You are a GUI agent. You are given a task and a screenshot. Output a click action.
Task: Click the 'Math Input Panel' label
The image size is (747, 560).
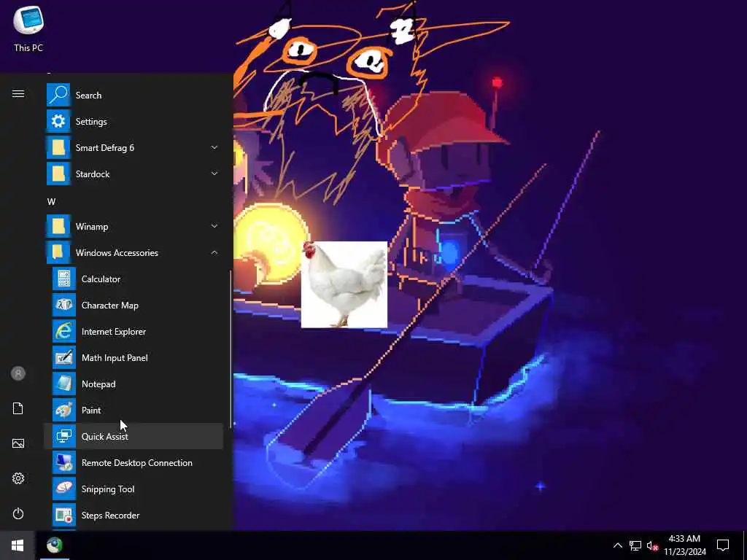[x=115, y=358]
